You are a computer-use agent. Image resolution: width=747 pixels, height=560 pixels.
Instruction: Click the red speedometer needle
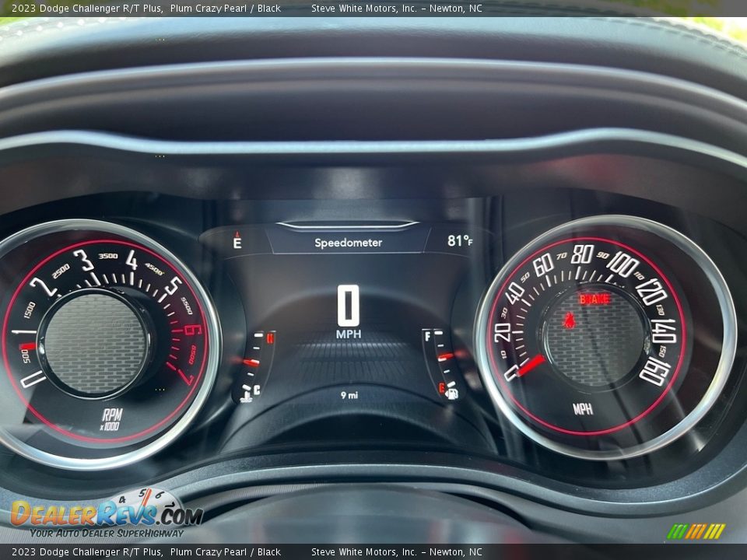[x=530, y=366]
